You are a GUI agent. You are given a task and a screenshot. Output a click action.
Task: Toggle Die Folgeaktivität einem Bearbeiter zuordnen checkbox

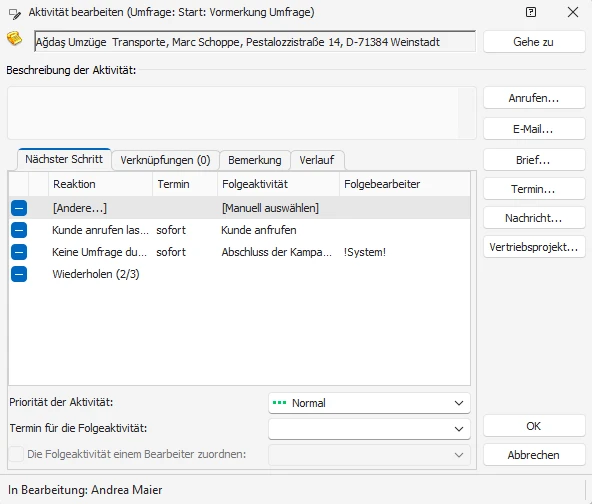[x=16, y=454]
